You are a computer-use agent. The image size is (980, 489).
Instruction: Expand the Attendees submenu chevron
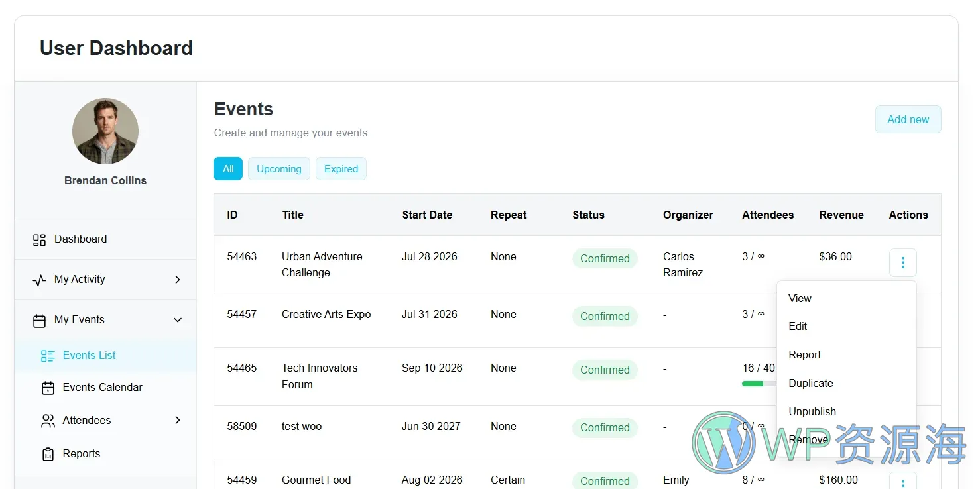click(178, 420)
